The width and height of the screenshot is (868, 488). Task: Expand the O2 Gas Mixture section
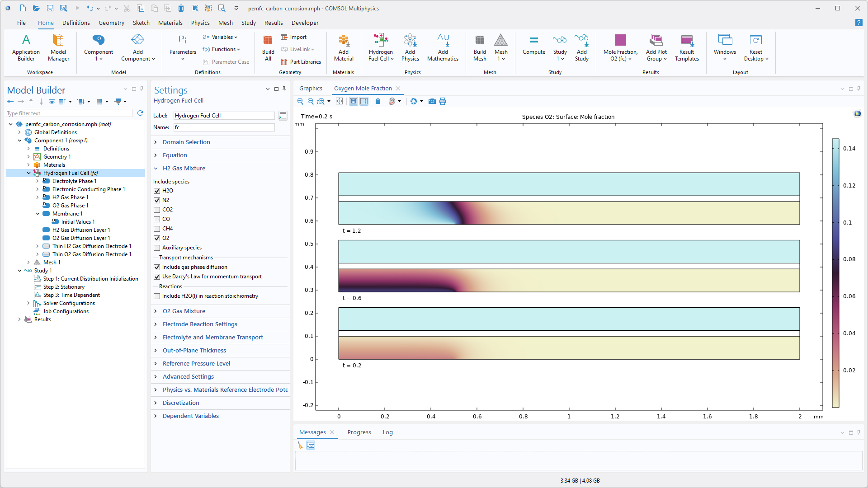pos(184,311)
